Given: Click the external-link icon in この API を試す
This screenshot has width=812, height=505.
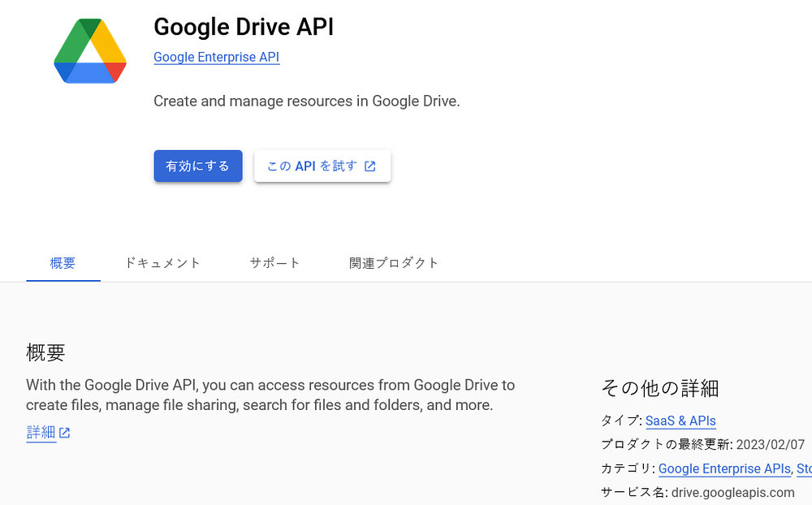Looking at the screenshot, I should coord(369,166).
